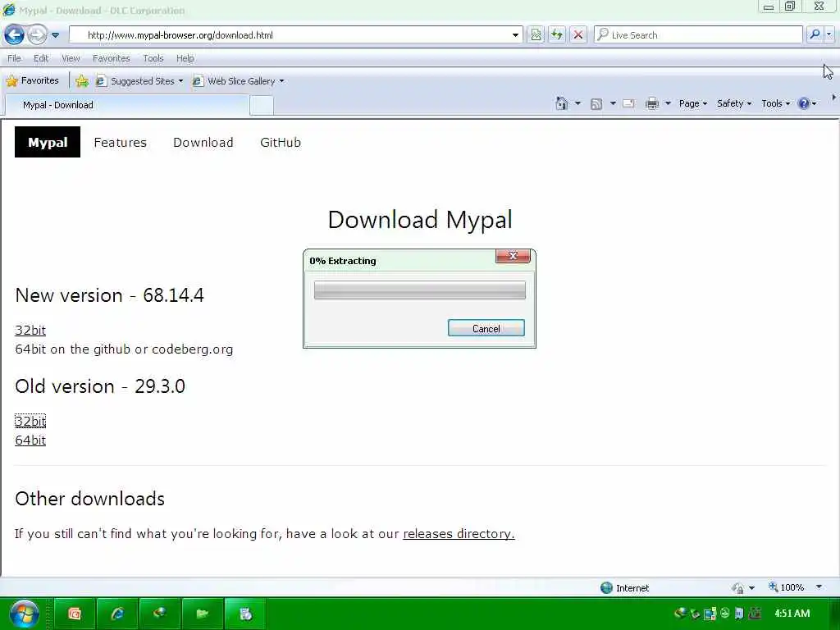The width and height of the screenshot is (840, 630).
Task: Download old version 32bit link
Action: click(30, 421)
